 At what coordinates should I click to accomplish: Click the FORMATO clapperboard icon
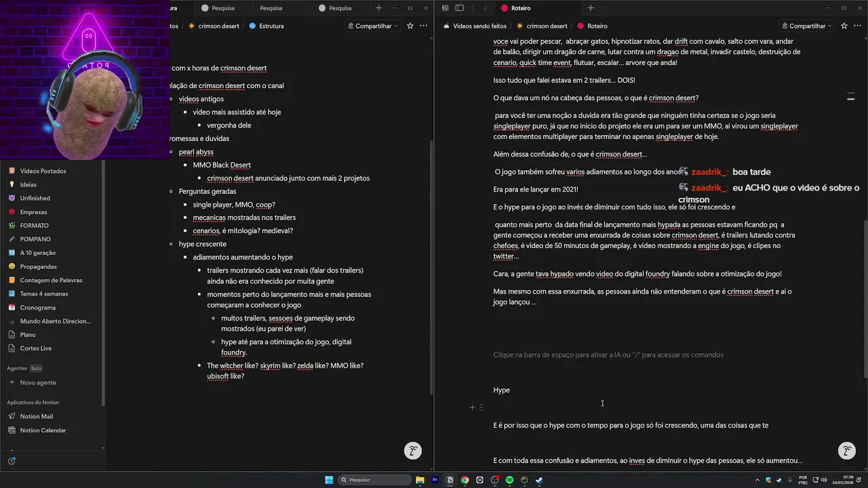pyautogui.click(x=12, y=226)
